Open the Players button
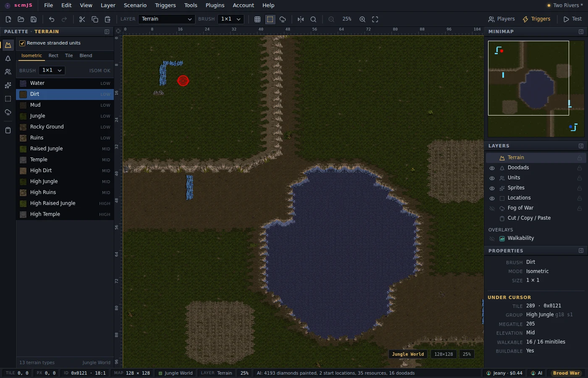Image resolution: width=588 pixels, height=378 pixels. click(x=501, y=19)
